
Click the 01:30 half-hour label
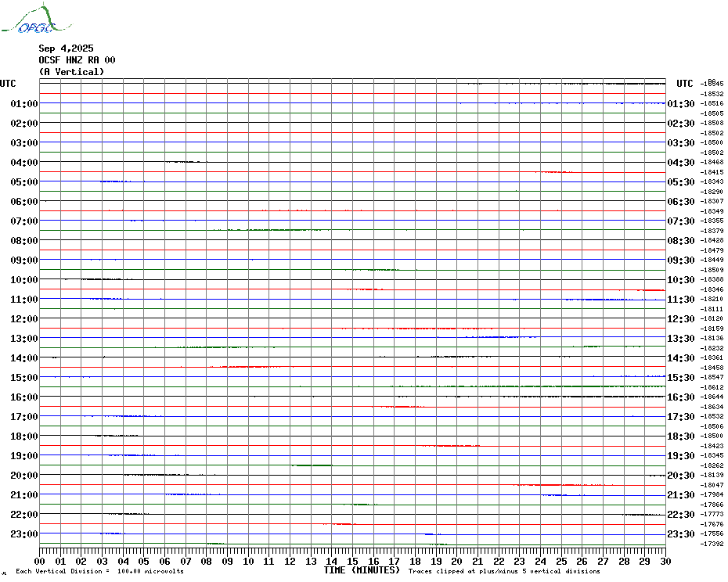pyautogui.click(x=681, y=103)
